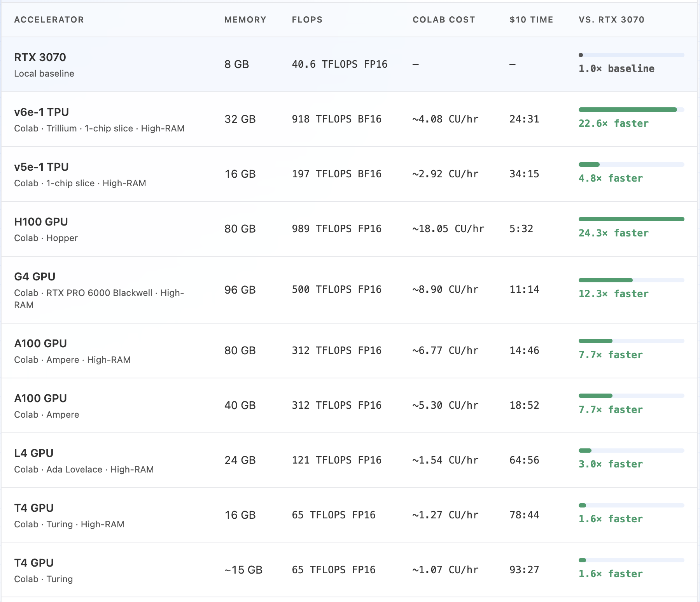Select the v5e-1 TPU accelerator name
Screen dimensions: 700x602
[x=42, y=167]
